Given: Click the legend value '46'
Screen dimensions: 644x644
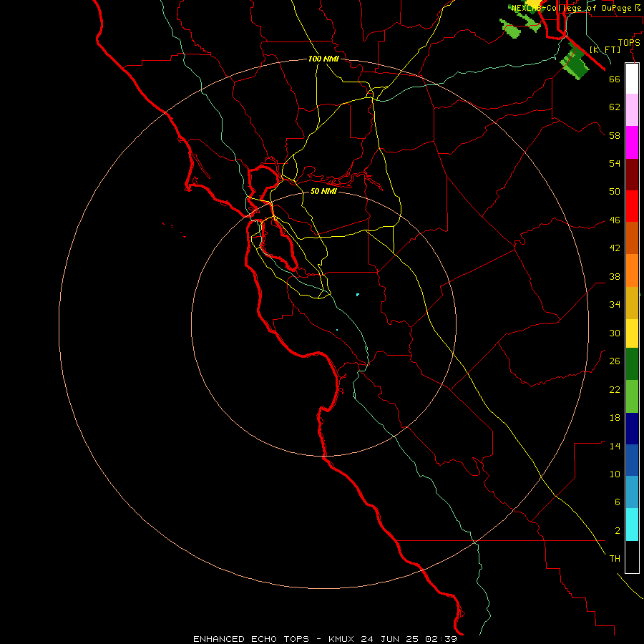Looking at the screenshot, I should coord(615,220).
